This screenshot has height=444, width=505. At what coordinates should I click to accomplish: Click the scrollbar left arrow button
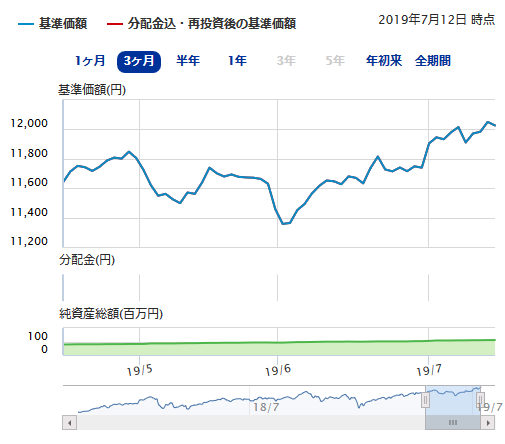(x=70, y=423)
